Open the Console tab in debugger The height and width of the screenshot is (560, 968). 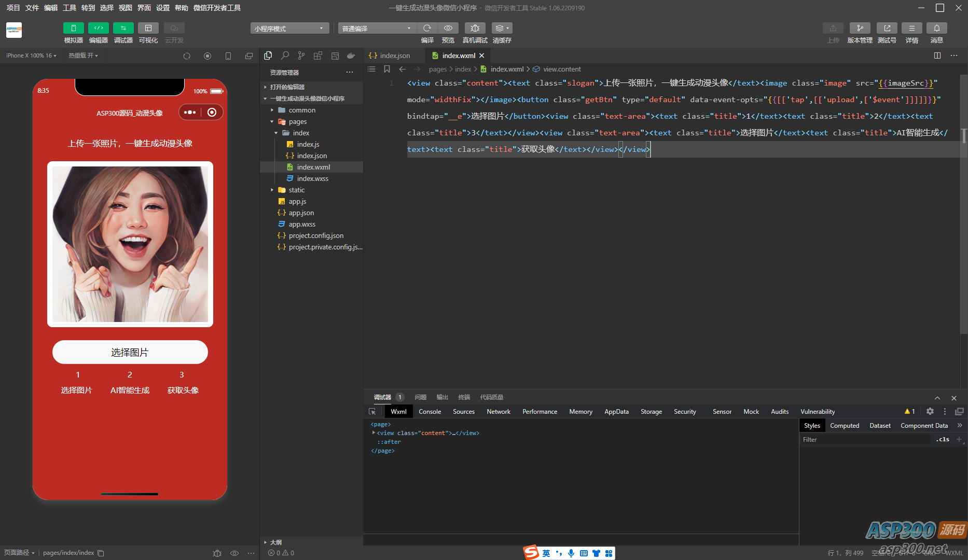pyautogui.click(x=430, y=411)
